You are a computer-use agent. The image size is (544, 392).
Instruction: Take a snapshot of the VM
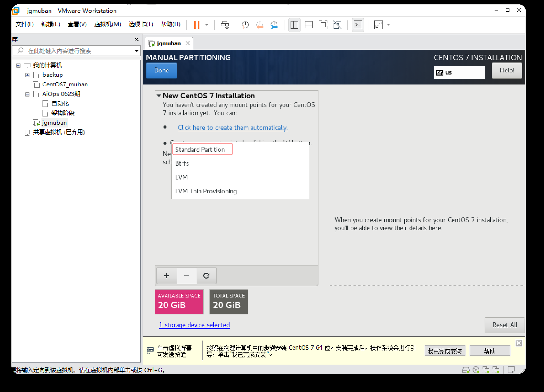(x=245, y=25)
